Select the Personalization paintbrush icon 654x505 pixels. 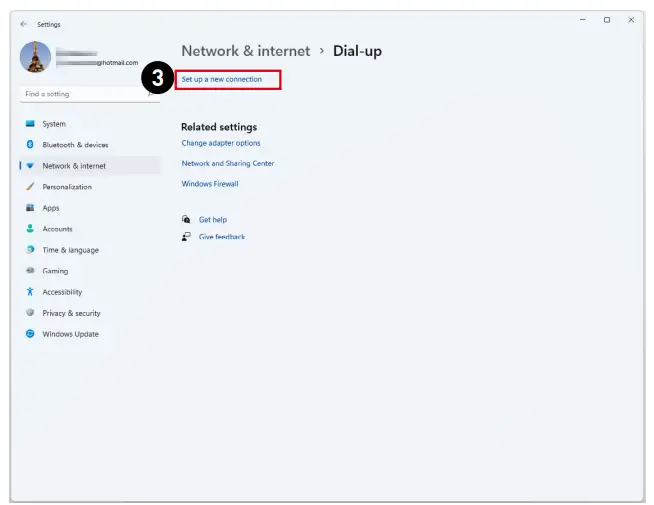click(30, 187)
